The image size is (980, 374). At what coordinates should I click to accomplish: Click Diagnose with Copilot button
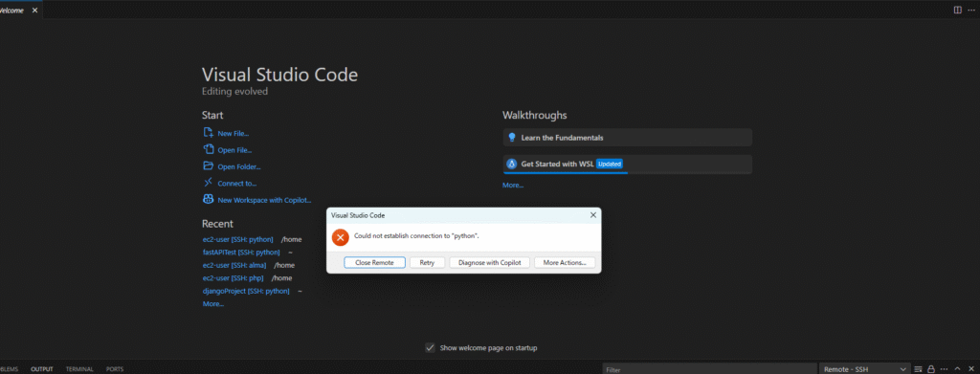pos(489,262)
